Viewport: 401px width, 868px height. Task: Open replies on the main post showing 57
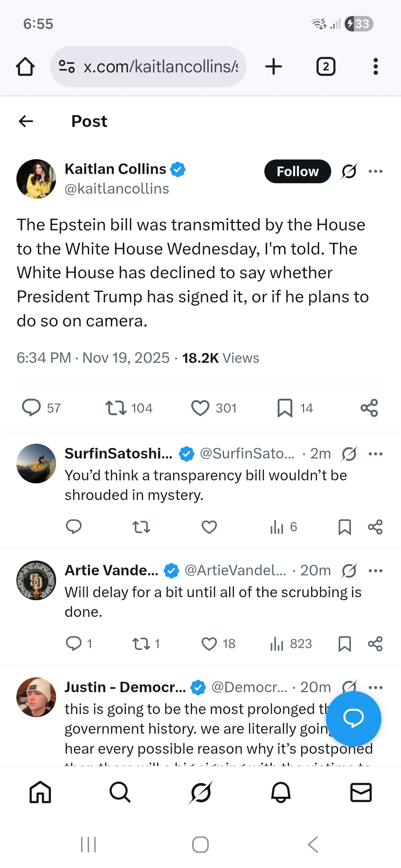(32, 408)
